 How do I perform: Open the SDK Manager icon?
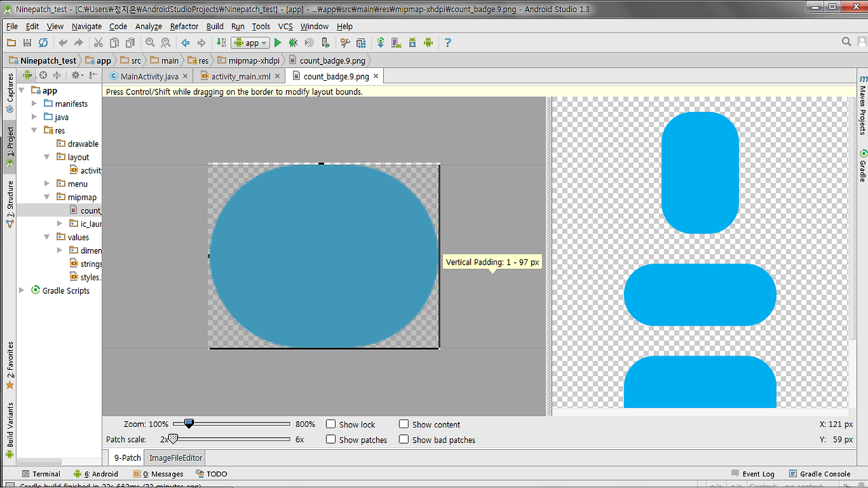412,43
